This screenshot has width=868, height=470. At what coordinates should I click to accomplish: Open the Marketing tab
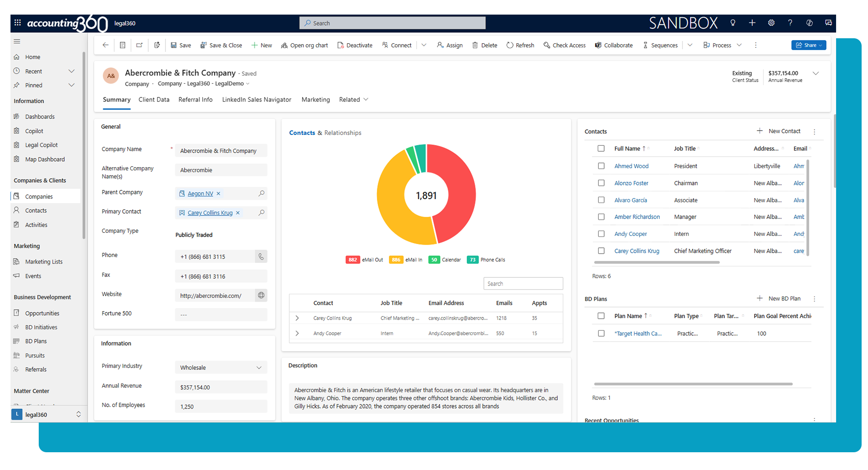(315, 100)
